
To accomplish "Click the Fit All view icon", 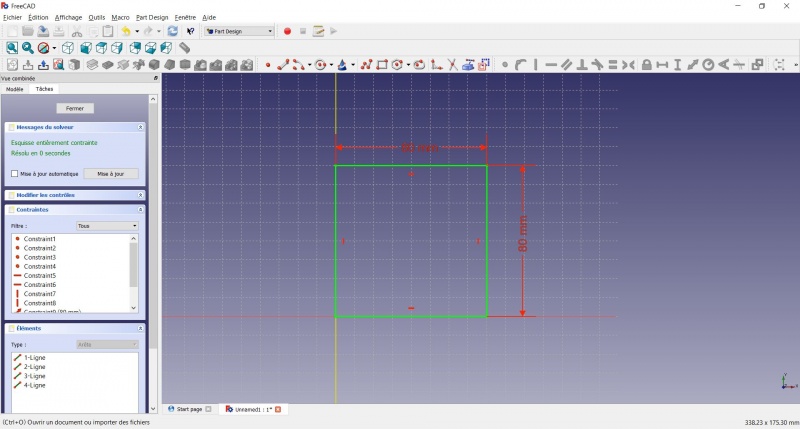I will coord(12,48).
